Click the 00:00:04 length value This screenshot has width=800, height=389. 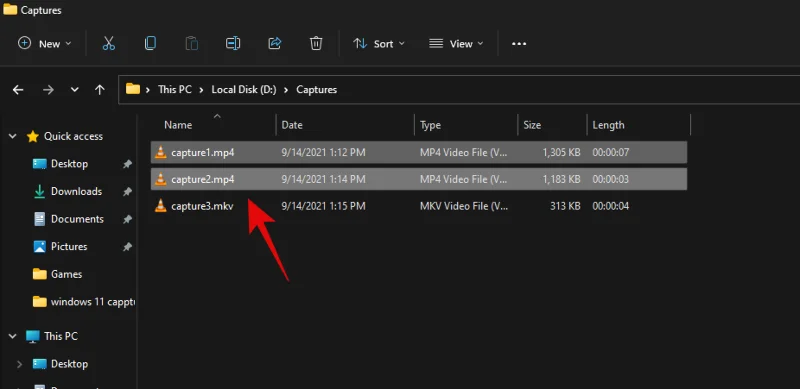(x=610, y=206)
